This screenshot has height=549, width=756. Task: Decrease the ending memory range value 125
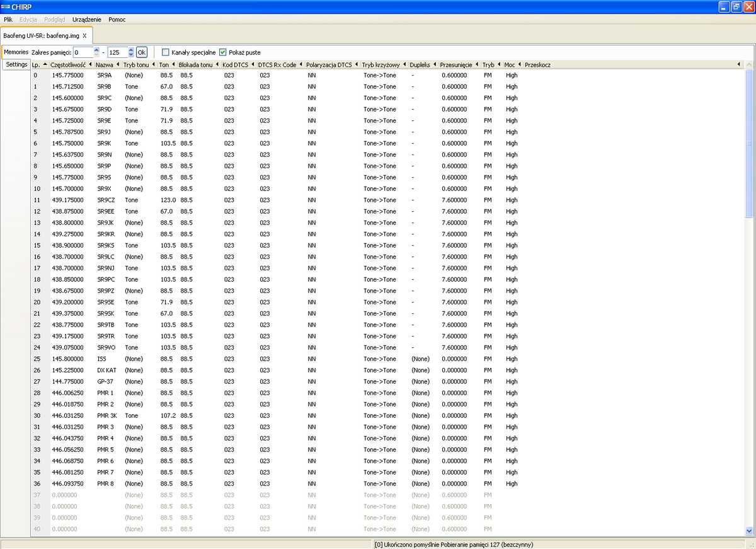131,55
